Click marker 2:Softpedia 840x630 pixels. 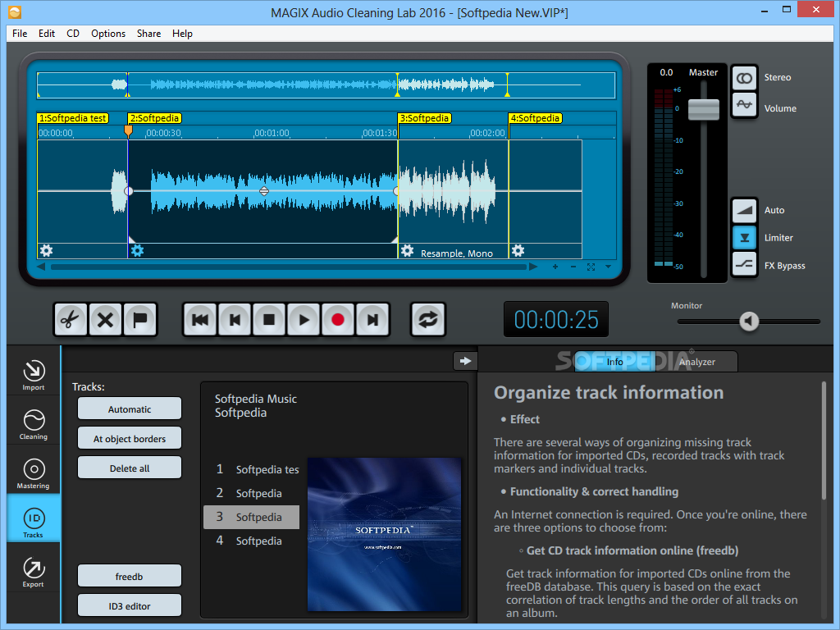[155, 118]
